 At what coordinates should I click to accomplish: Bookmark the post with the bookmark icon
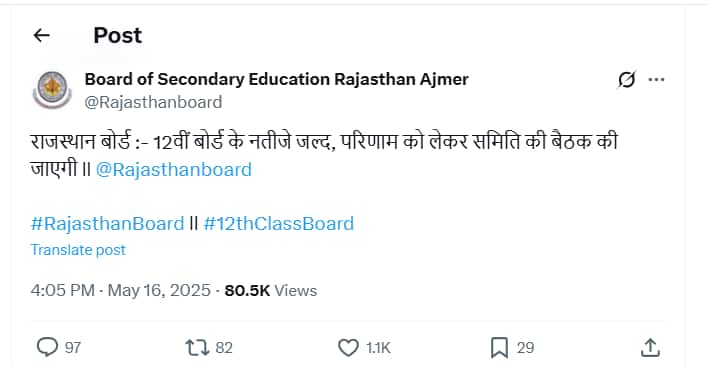(499, 348)
